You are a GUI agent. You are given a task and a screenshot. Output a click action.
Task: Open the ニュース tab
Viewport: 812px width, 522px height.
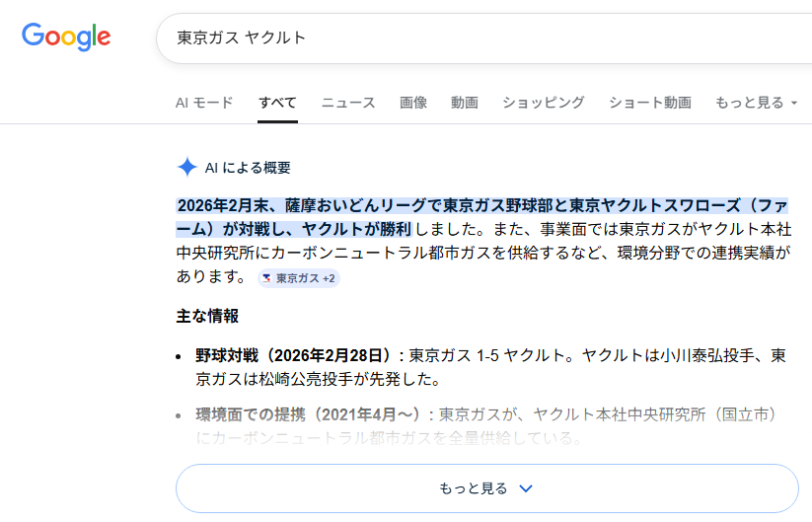click(348, 103)
